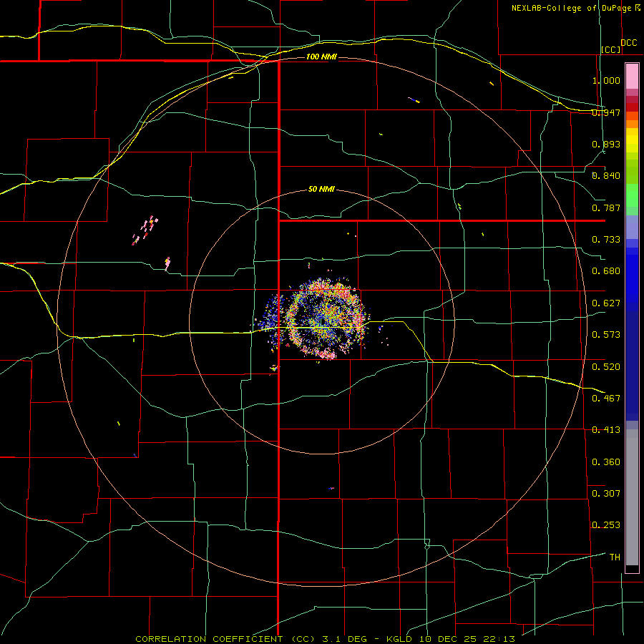Screen dimensions: 644x644
Task: Click the '100 NMI' range ring label
Action: (x=321, y=57)
